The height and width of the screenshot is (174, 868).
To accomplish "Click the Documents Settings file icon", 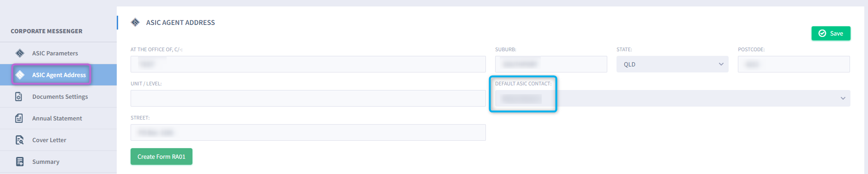I will tap(19, 96).
